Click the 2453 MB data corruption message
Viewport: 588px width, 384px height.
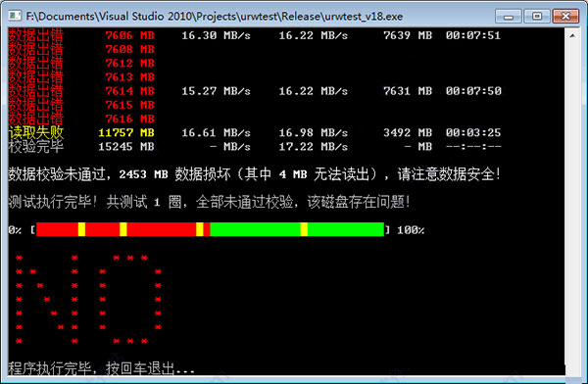(254, 174)
